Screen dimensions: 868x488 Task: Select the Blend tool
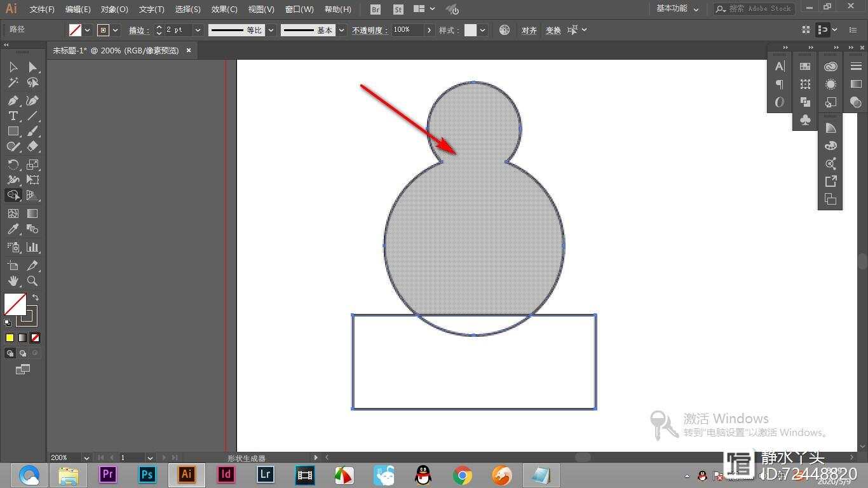pos(32,229)
